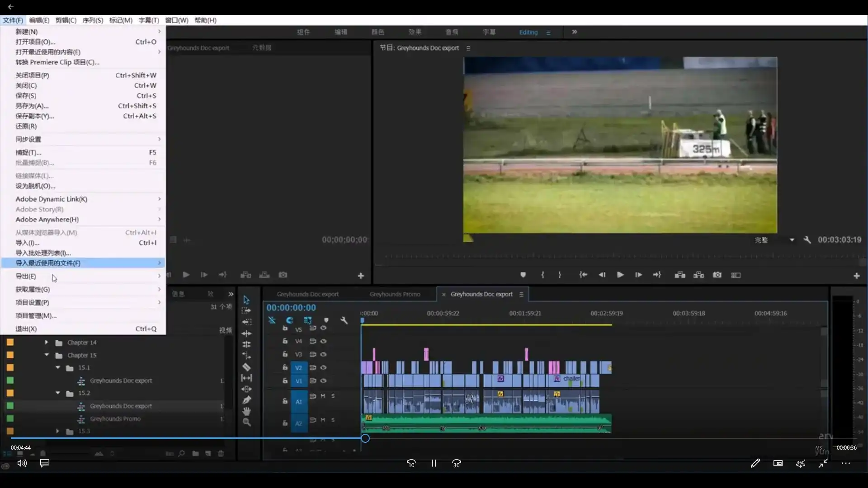The image size is (868, 488).
Task: Collapse the Chapter 15 bin
Action: pyautogui.click(x=46, y=355)
